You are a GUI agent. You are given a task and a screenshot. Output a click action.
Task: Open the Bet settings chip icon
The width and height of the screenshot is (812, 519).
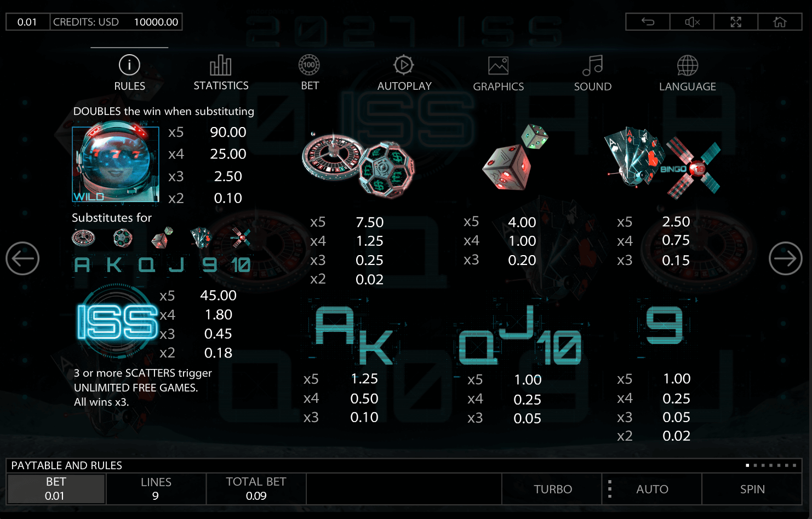(310, 65)
